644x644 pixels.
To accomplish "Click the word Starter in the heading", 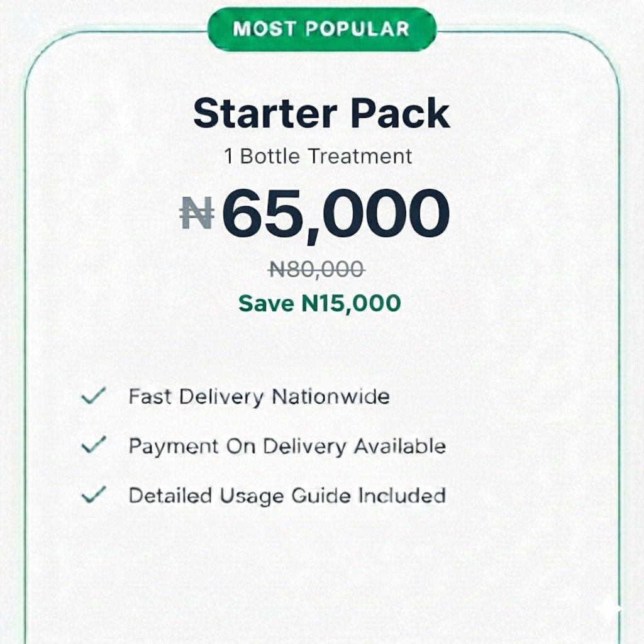I will [x=265, y=114].
